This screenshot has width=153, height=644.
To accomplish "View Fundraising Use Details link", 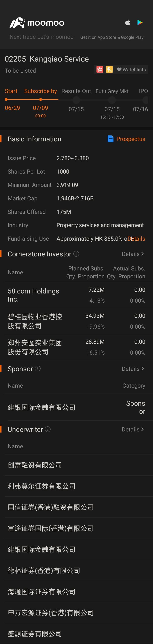I will pos(136,239).
